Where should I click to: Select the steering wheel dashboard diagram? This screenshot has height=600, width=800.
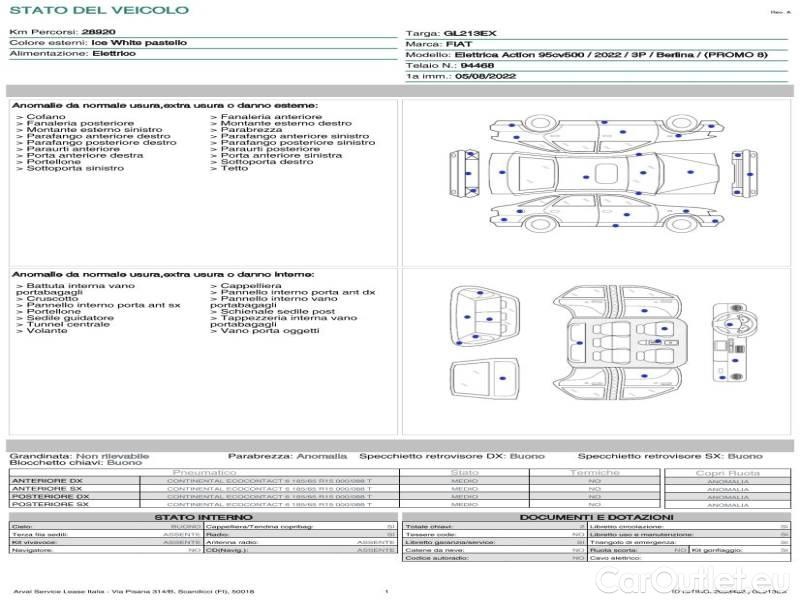(x=732, y=343)
